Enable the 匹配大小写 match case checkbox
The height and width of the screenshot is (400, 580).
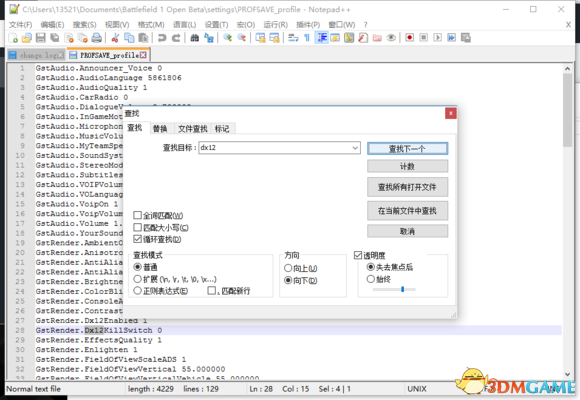point(137,227)
